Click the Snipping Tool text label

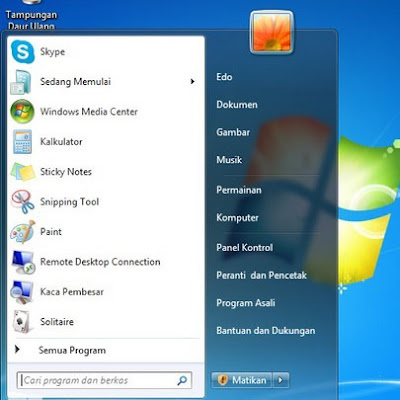coord(69,202)
